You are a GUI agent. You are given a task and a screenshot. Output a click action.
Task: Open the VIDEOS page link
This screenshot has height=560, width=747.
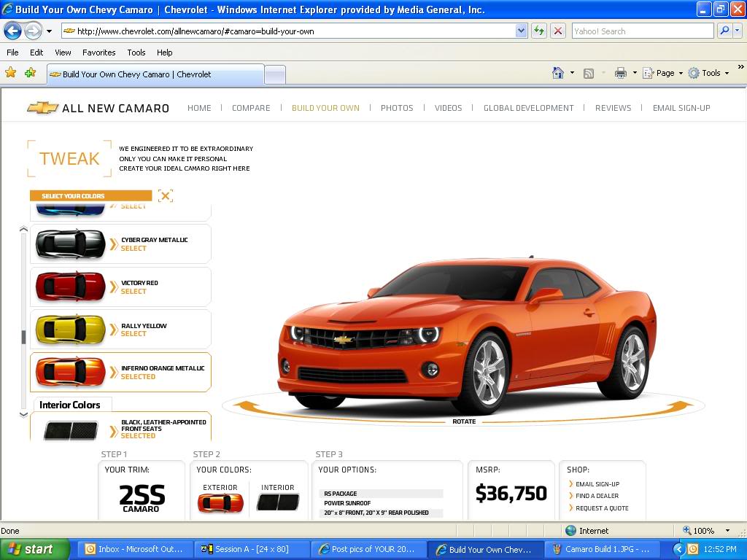(x=449, y=108)
